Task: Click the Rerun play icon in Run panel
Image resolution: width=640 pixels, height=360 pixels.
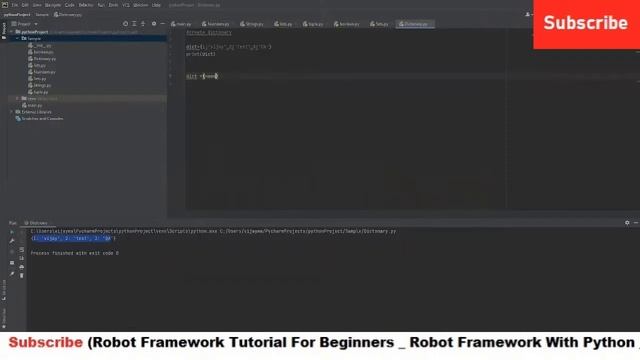Action: click(x=12, y=232)
